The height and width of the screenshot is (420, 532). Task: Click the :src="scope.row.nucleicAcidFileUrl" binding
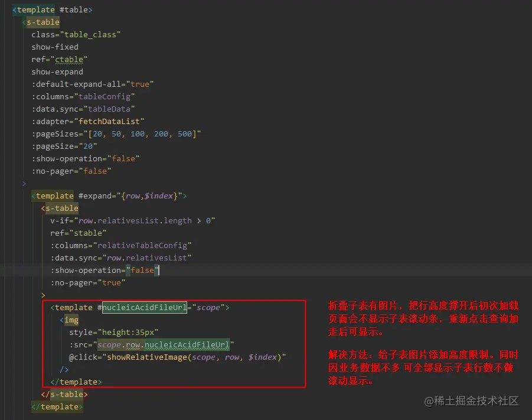(x=152, y=344)
